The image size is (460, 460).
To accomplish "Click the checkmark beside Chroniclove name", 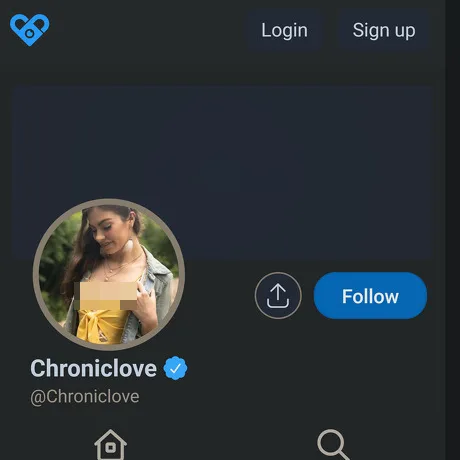I will pos(175,368).
